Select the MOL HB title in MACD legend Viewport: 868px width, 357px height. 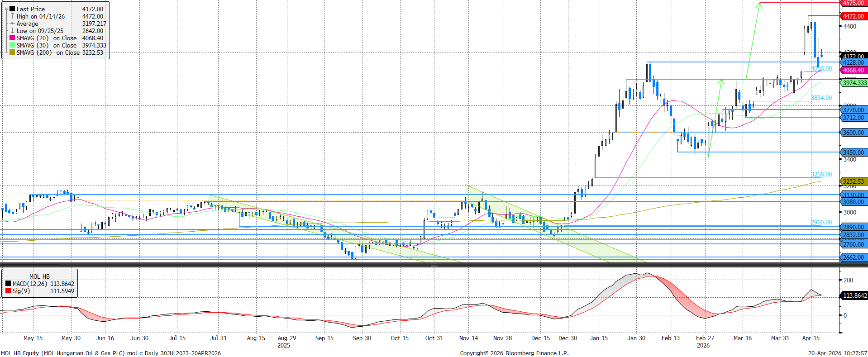tap(39, 276)
